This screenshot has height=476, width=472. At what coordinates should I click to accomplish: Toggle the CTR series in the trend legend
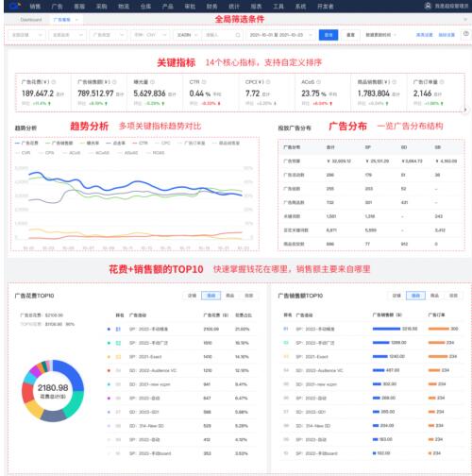pos(140,143)
